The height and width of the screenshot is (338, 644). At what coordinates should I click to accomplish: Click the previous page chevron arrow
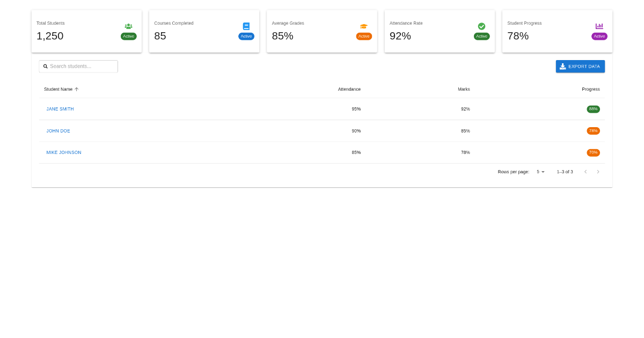click(x=586, y=172)
